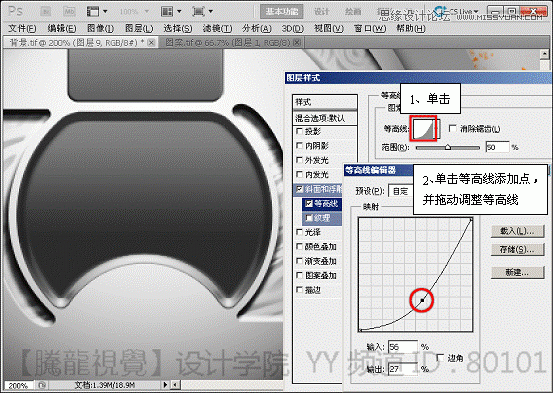This screenshot has height=393, width=553.
Task: Click the horizontal scrollbar left arrow
Action: [x=175, y=385]
